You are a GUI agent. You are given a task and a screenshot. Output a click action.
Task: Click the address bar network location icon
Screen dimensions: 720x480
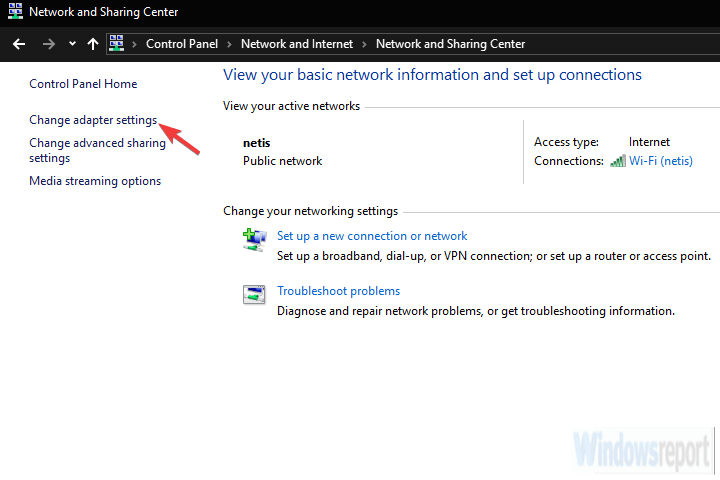117,44
